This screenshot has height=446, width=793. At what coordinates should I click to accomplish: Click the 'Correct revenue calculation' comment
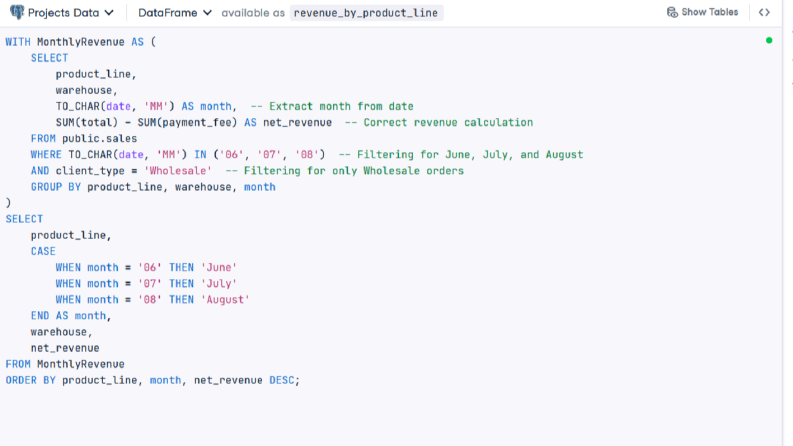click(439, 123)
